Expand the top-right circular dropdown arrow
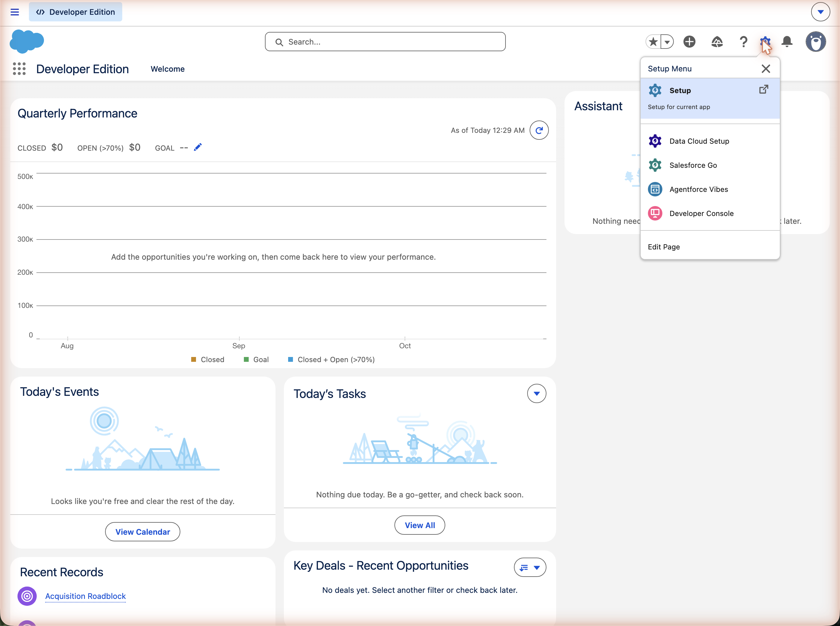 (820, 12)
